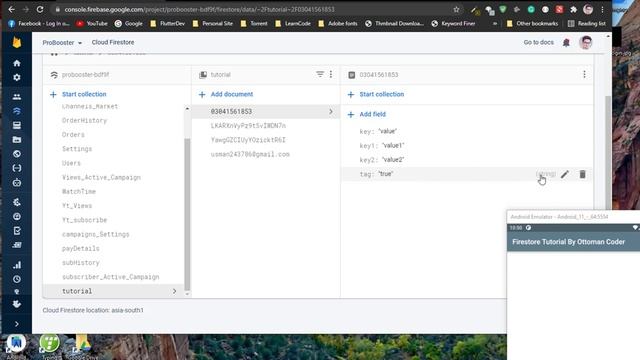Start collection in probooster-bdf9f root
Image resolution: width=640 pixels, height=360 pixels.
pyautogui.click(x=78, y=94)
